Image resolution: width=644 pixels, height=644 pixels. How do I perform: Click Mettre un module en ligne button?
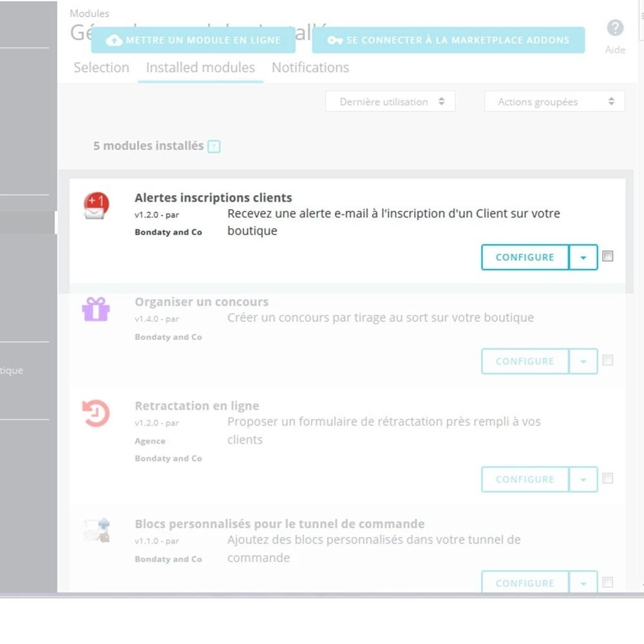click(193, 40)
